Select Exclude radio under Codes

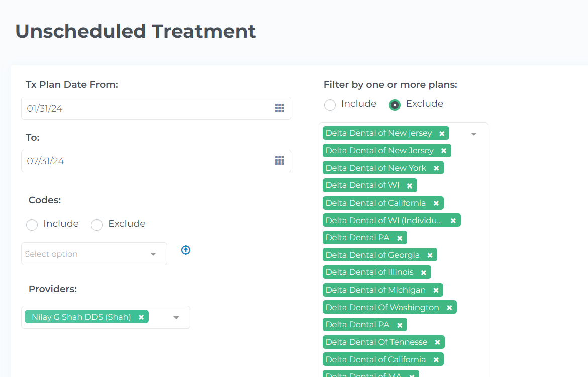[97, 225]
